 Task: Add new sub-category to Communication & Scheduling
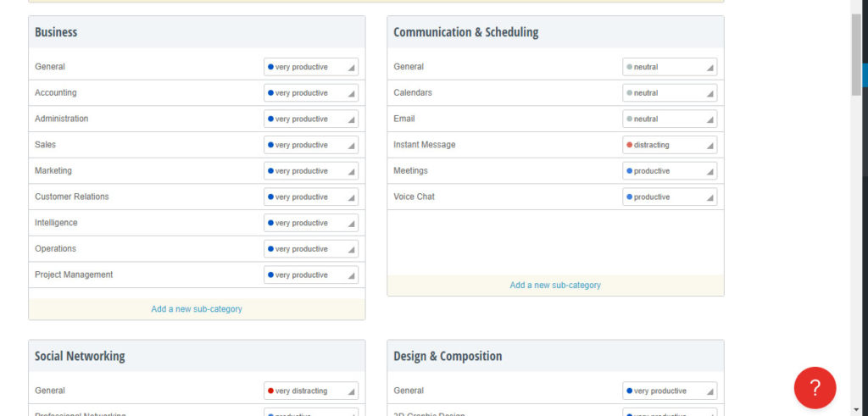(x=555, y=286)
